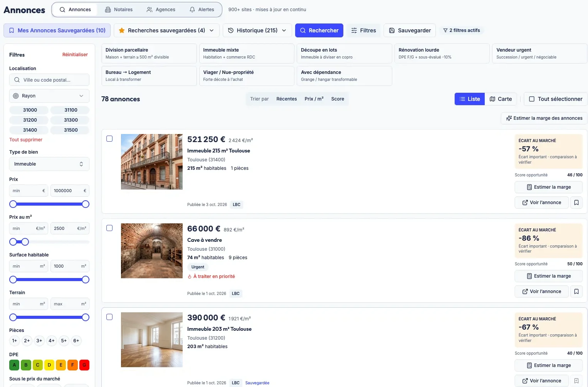Select DPE rating G swatch
Viewport: 588px width, 387px height.
84,365
